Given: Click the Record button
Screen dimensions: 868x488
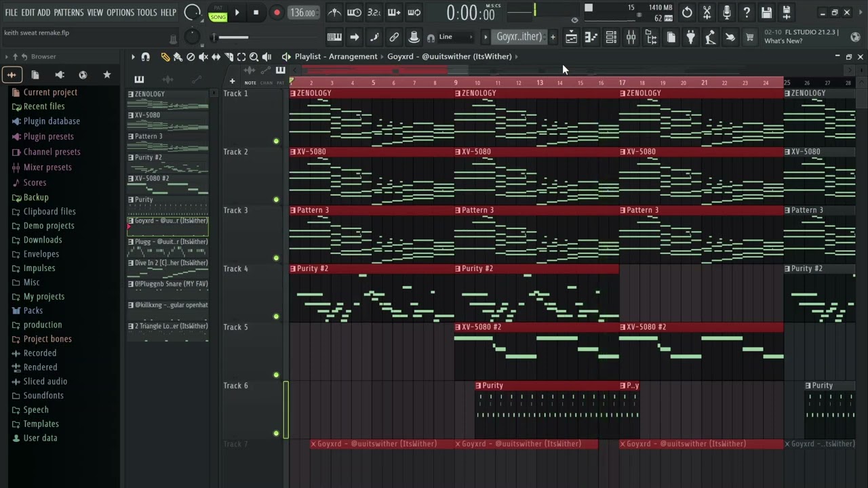Looking at the screenshot, I should (277, 12).
